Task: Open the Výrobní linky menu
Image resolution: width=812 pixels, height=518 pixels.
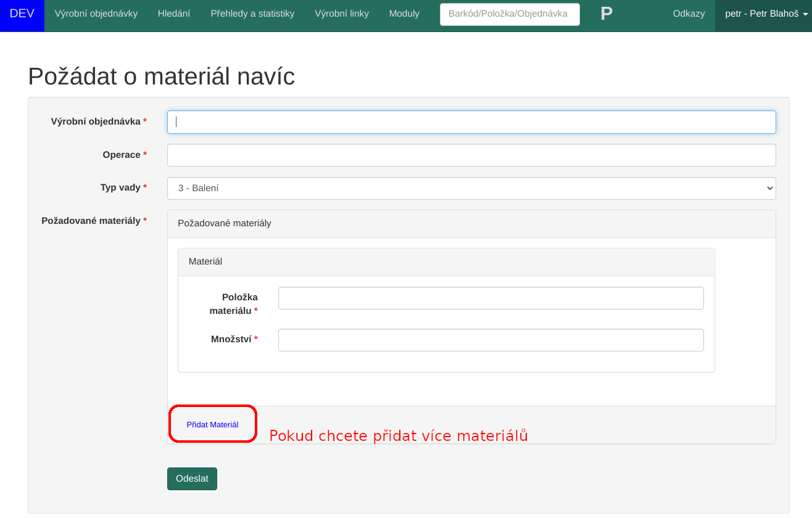Action: point(342,14)
